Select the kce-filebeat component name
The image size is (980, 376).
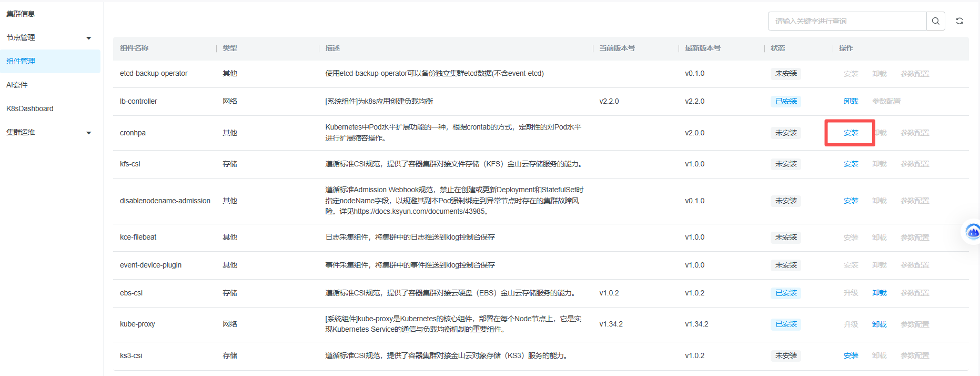(x=138, y=237)
